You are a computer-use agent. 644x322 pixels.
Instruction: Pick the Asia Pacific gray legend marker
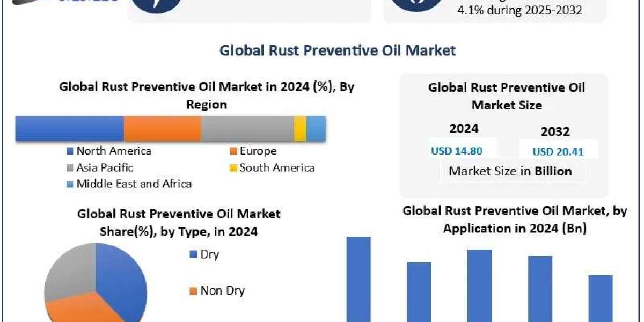point(70,168)
